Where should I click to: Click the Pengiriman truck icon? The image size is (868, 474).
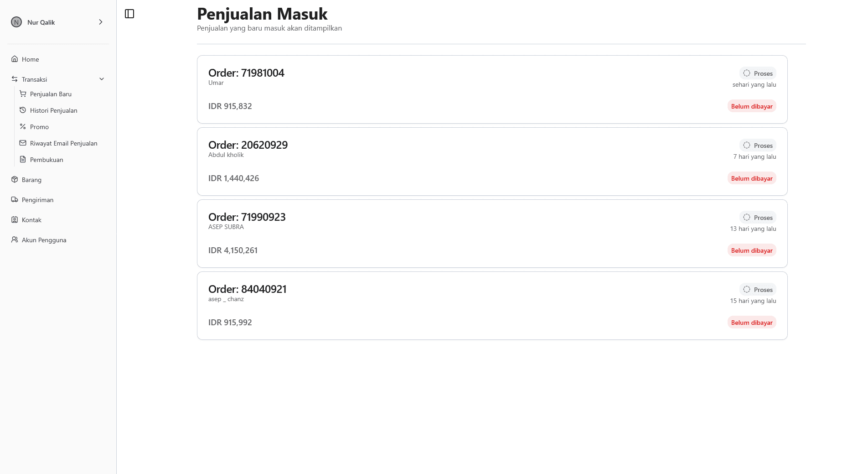[x=15, y=199]
